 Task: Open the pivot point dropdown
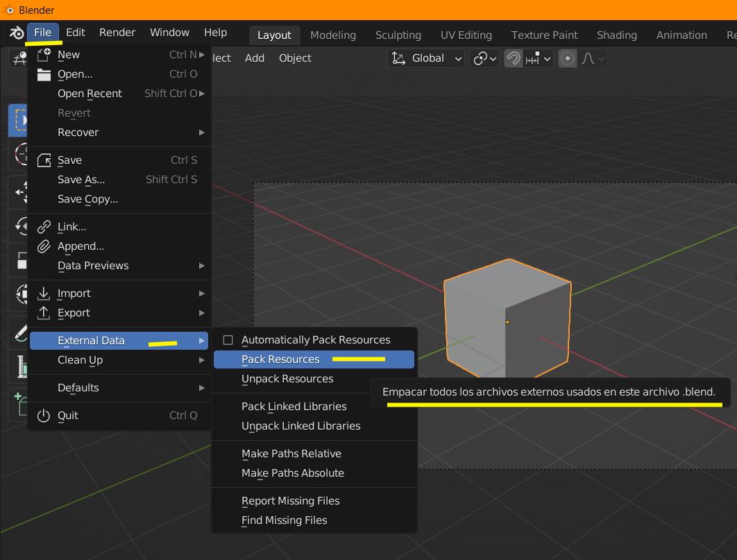coord(484,58)
